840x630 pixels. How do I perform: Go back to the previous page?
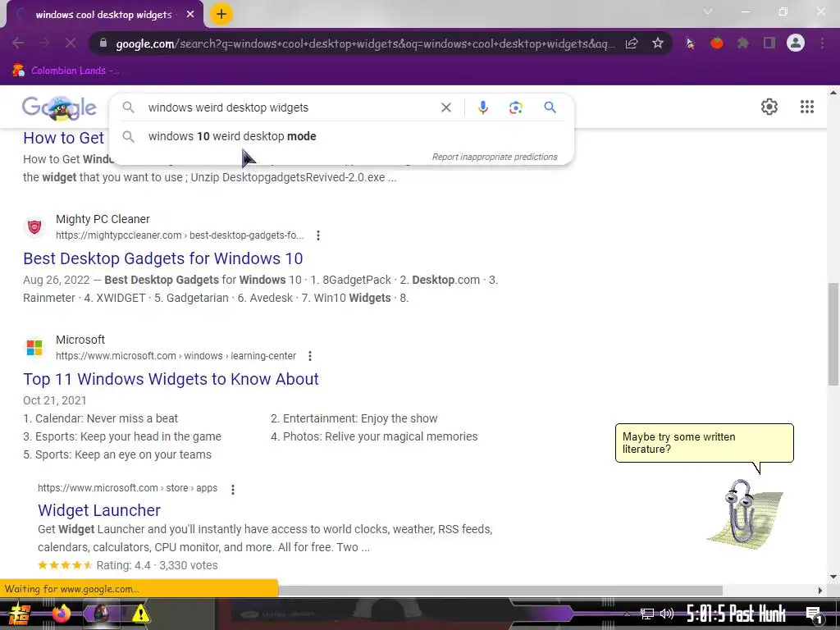(x=18, y=43)
